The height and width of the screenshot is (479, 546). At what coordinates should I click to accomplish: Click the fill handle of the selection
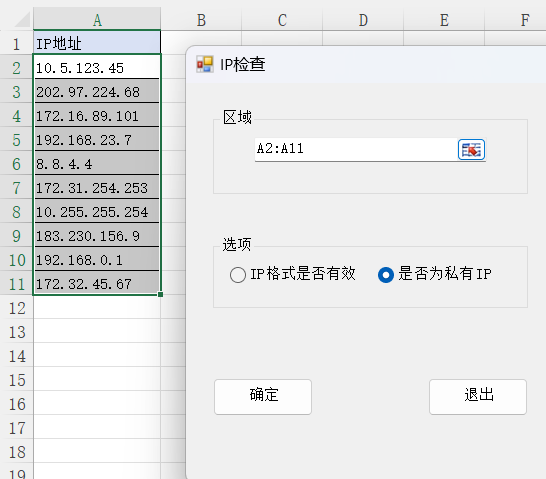click(160, 295)
